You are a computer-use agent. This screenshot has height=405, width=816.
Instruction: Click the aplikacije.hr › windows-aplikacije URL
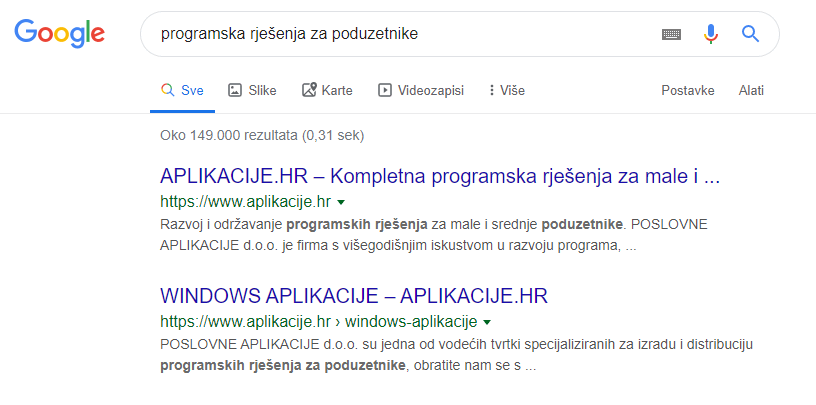(x=318, y=322)
